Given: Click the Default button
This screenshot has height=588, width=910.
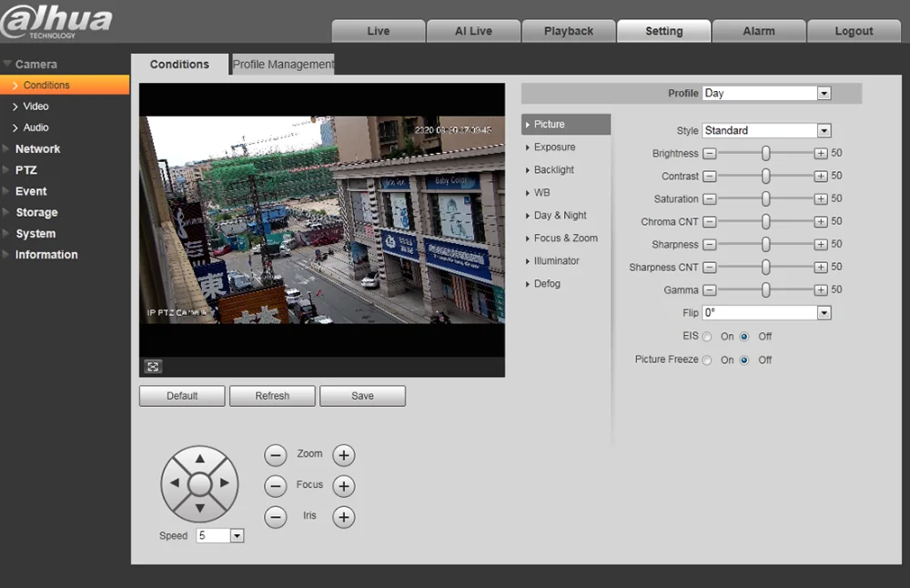Looking at the screenshot, I should [x=182, y=396].
